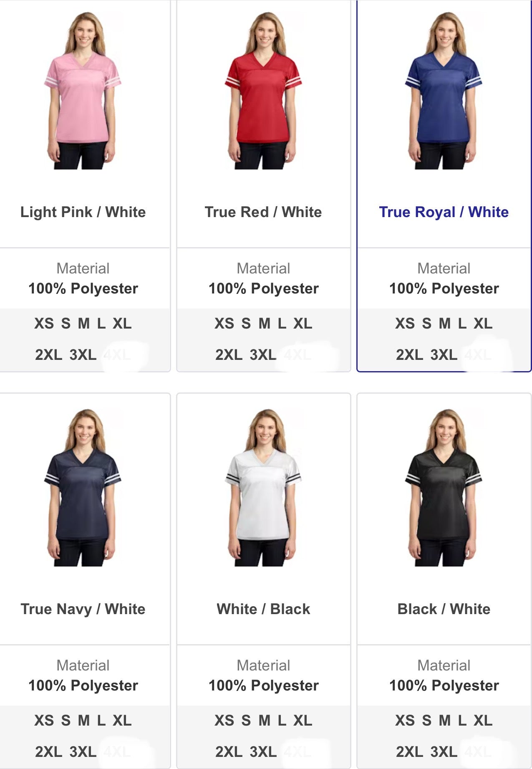Click the White / Black color title
532x769 pixels.
[x=263, y=609]
